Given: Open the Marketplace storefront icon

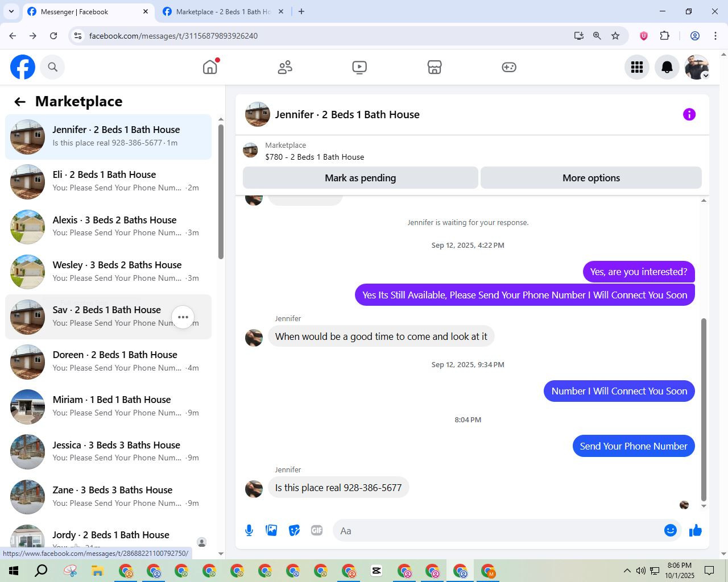Looking at the screenshot, I should point(435,67).
